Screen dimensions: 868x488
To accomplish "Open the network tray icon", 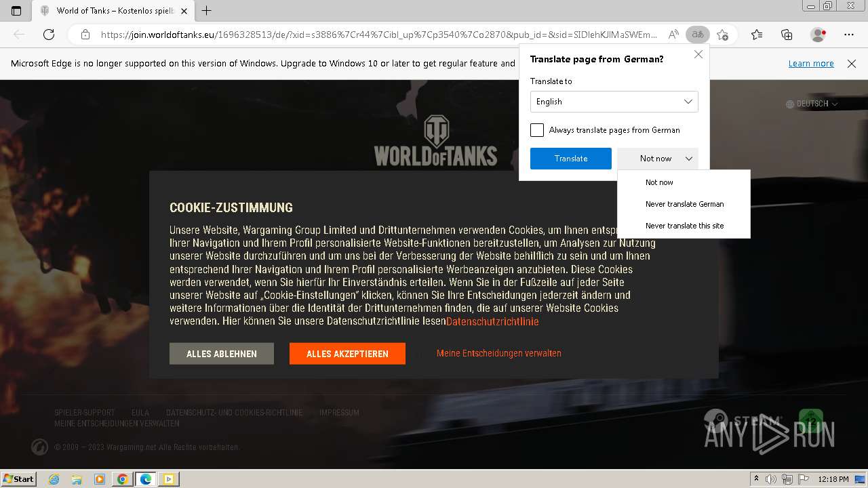I will [788, 479].
